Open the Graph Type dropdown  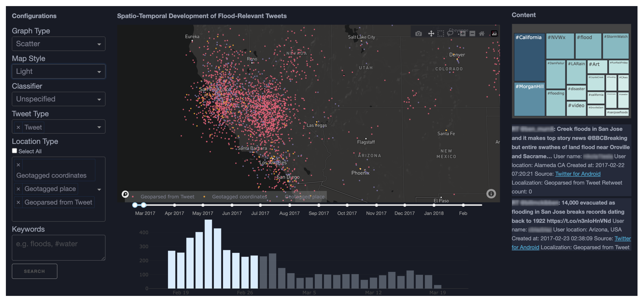pos(58,44)
